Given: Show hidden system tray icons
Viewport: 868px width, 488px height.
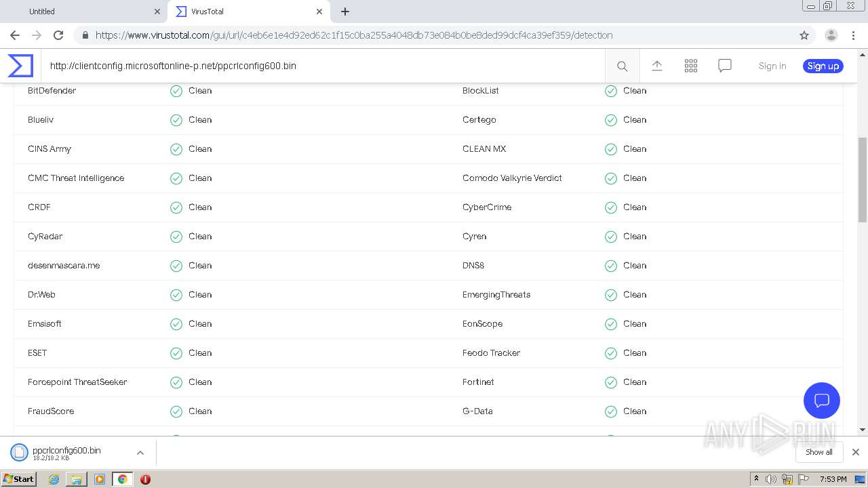Looking at the screenshot, I should point(756,479).
